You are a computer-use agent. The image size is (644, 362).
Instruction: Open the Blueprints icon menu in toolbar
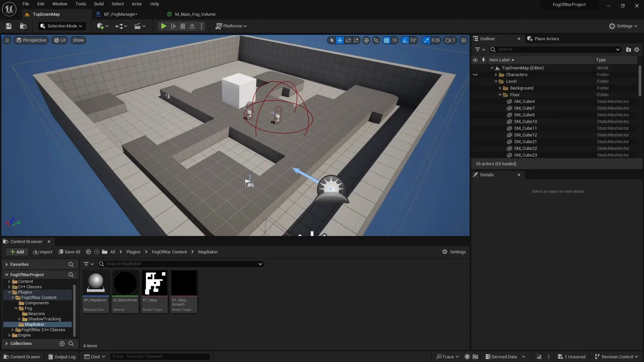[x=121, y=26]
